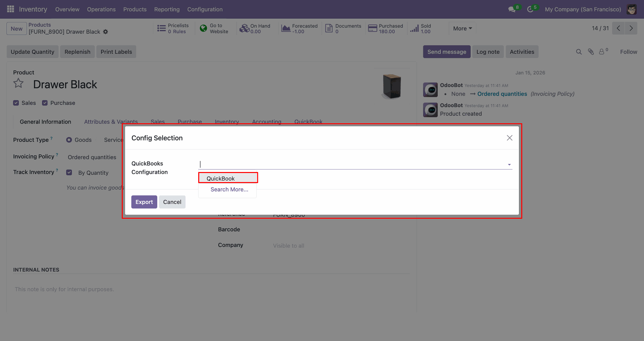The height and width of the screenshot is (341, 644).
Task: Attach a file with paperclip icon
Action: 591,52
